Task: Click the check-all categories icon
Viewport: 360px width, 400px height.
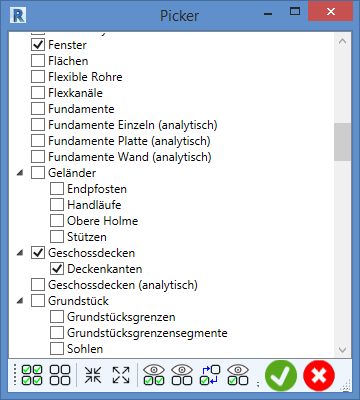Action: pos(32,375)
